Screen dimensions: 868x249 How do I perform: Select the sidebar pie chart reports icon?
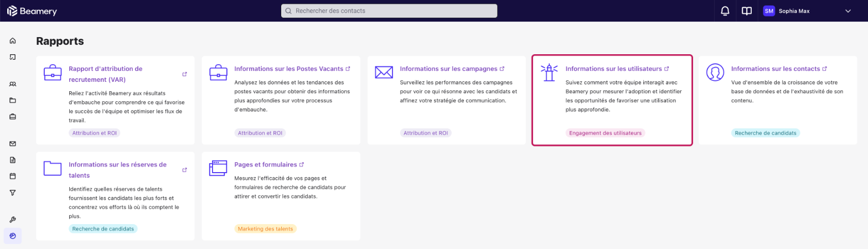click(13, 236)
